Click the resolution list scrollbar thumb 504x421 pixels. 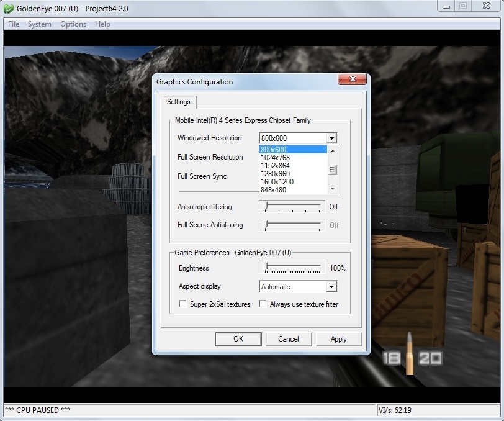(x=333, y=170)
